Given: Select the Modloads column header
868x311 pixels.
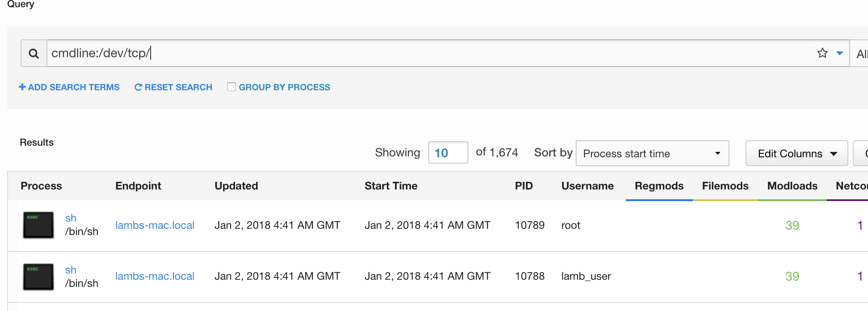Looking at the screenshot, I should tap(792, 186).
